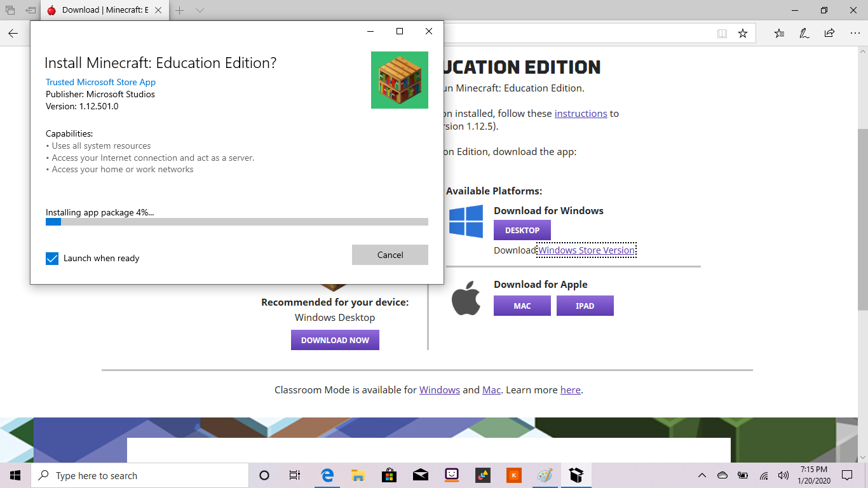Open Wi-Fi network tray icon
Screen dimensions: 868x488
pyautogui.click(x=763, y=475)
